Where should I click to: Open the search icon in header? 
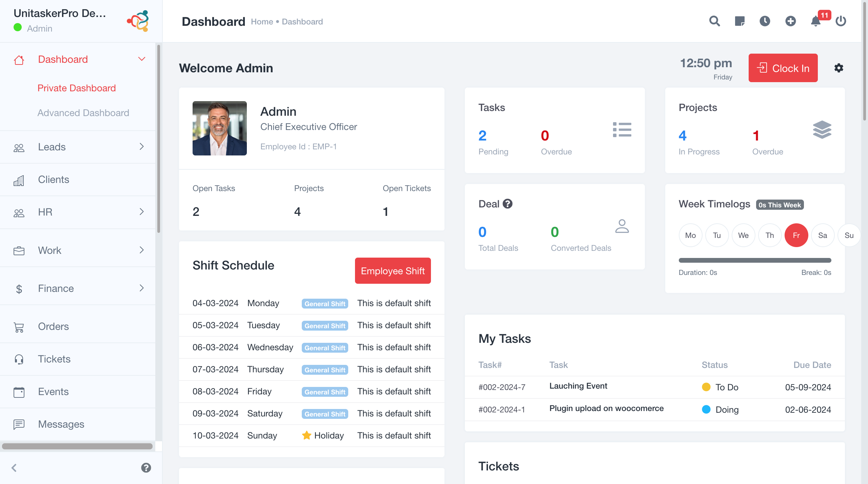point(714,21)
